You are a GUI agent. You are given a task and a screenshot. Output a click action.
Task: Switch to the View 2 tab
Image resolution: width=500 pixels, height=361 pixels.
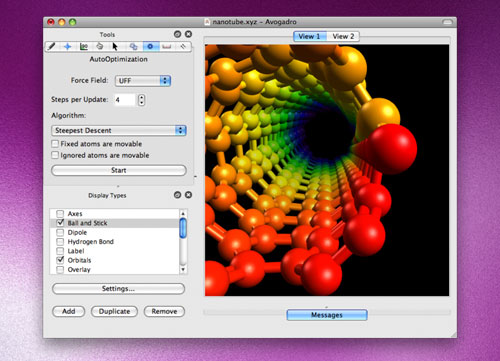(x=343, y=36)
